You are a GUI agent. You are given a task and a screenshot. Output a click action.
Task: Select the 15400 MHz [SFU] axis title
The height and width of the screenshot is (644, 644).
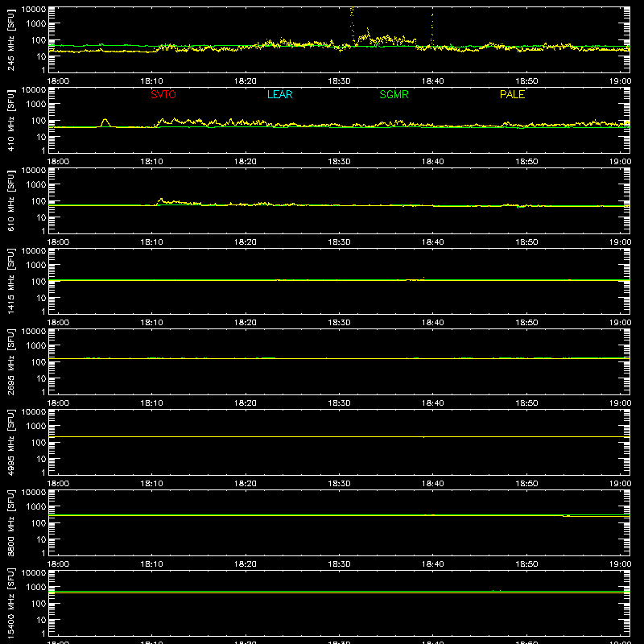pos(11,603)
